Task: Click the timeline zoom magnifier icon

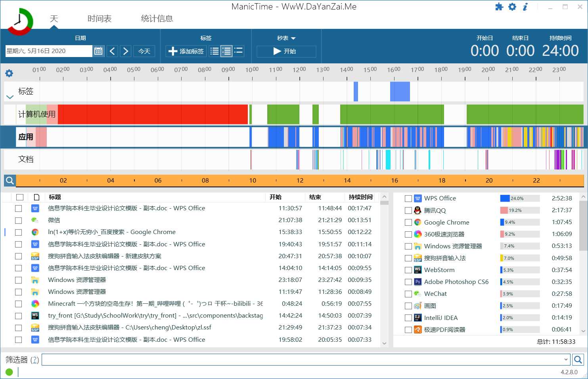Action: tap(10, 181)
